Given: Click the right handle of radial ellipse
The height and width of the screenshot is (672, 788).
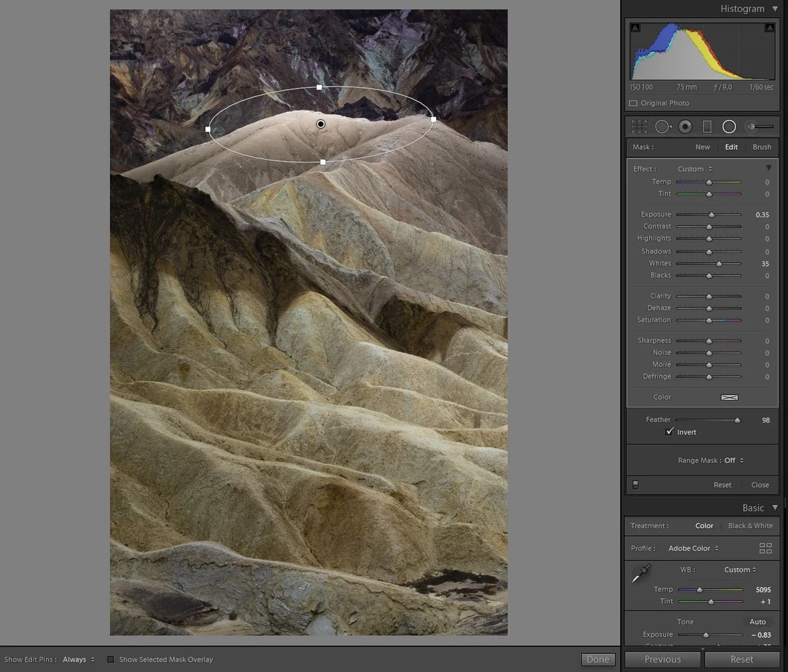Looking at the screenshot, I should point(433,119).
